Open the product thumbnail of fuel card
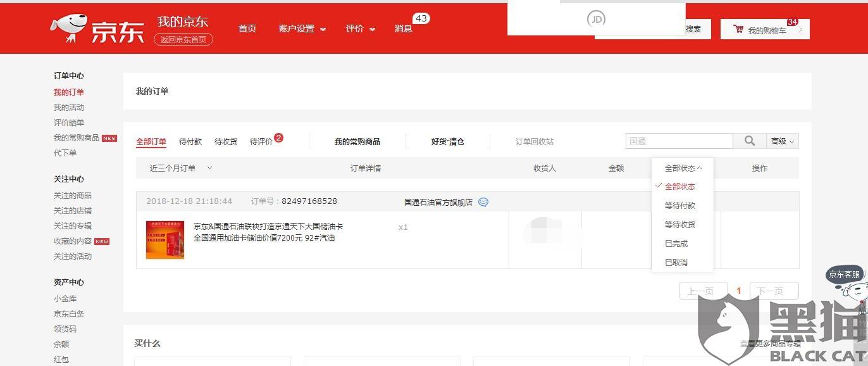Image resolution: width=868 pixels, height=366 pixels. tap(164, 239)
